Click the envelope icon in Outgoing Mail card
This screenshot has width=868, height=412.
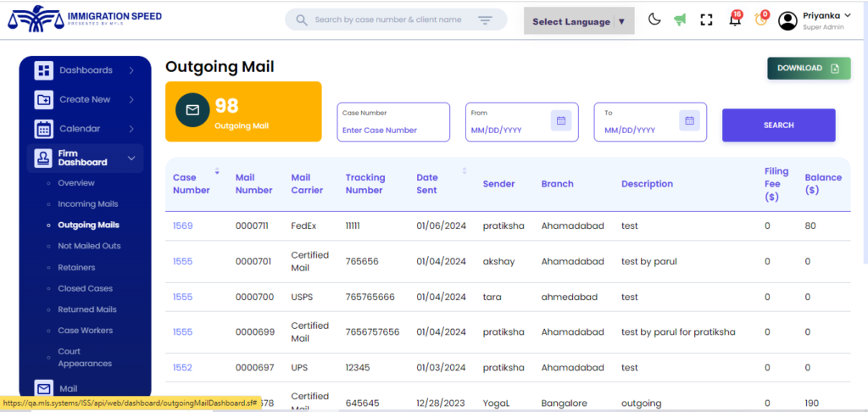click(192, 110)
